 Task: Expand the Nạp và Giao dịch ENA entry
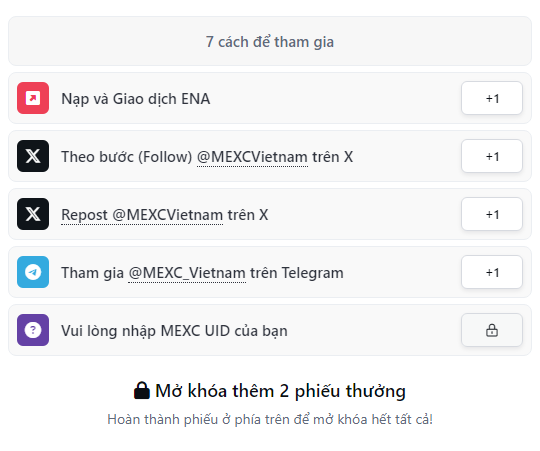(270, 98)
